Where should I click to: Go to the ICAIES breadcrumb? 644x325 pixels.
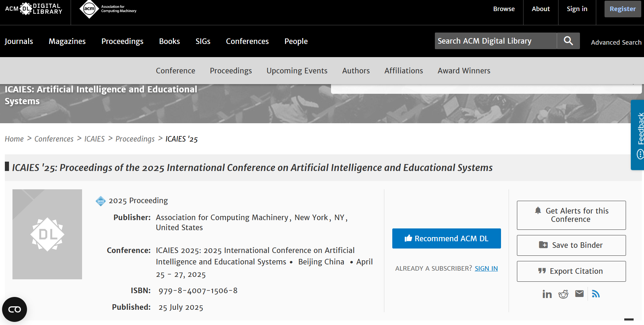click(95, 139)
